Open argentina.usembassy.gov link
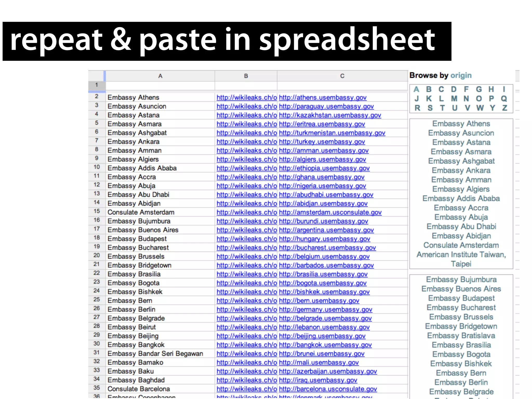The image size is (532, 399). (326, 230)
